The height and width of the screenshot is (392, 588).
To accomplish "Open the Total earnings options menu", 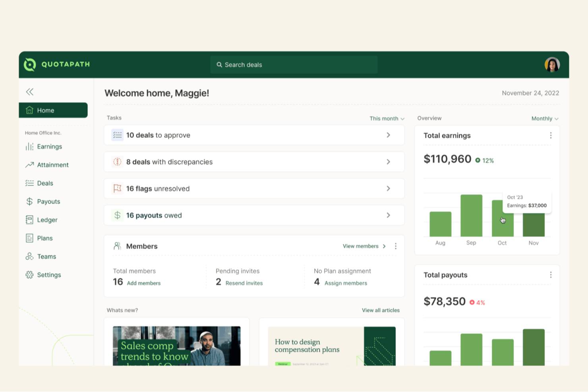I will pos(551,135).
